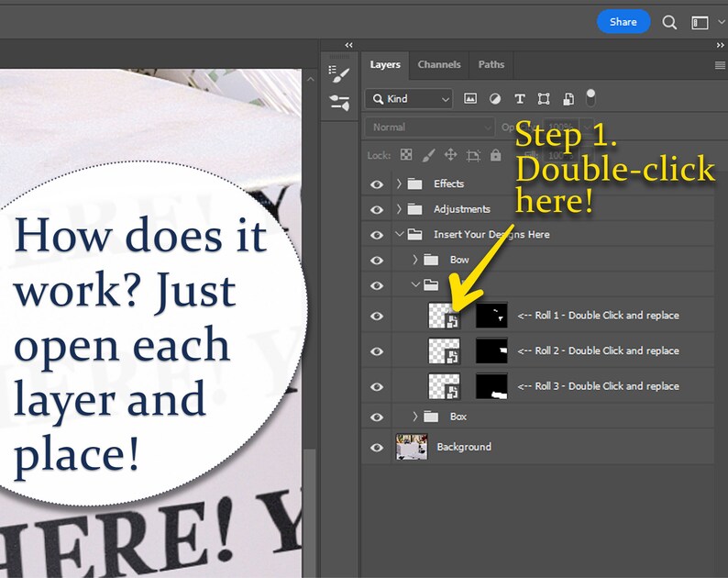Lock position move icon

[451, 155]
